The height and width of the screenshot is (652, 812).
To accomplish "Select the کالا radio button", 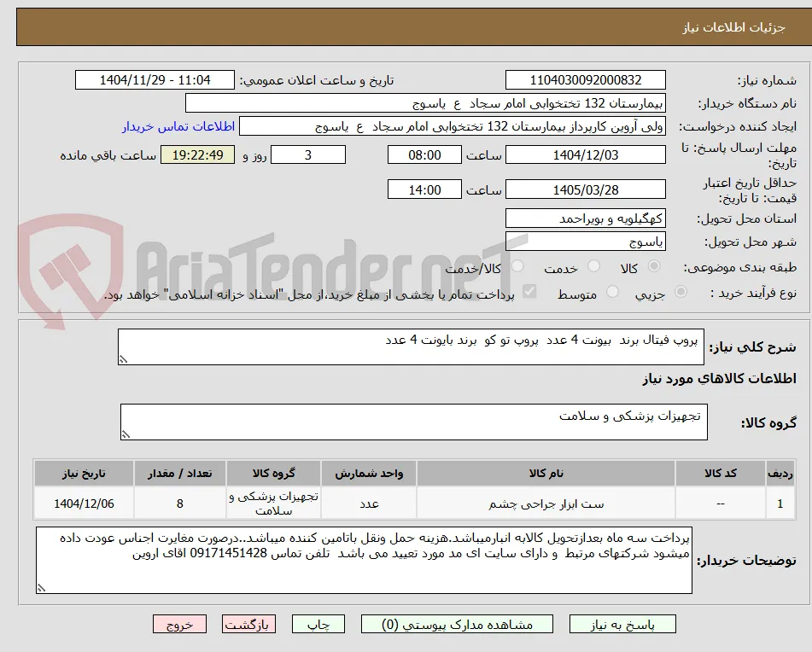I will [654, 266].
